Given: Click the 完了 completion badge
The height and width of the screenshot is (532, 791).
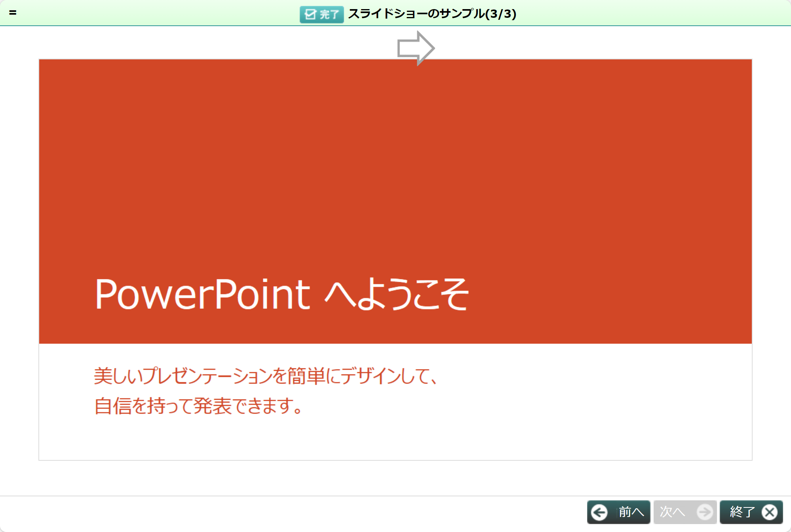Looking at the screenshot, I should coord(321,15).
